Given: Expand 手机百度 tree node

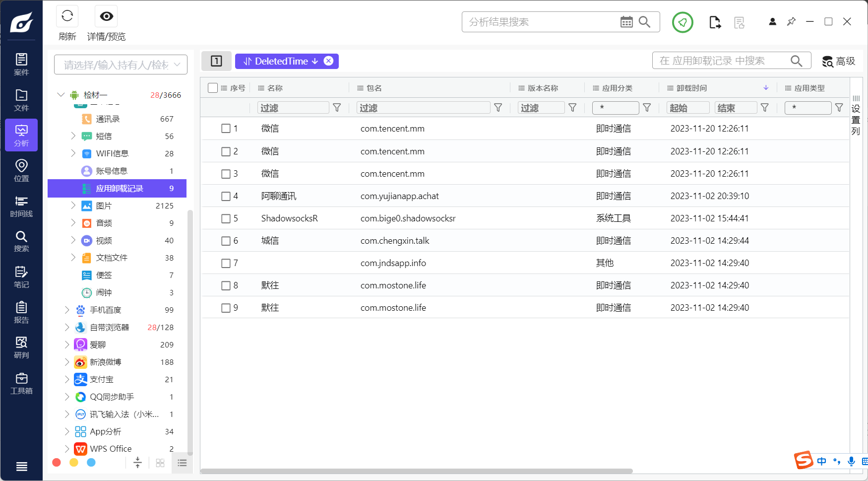Looking at the screenshot, I should [x=67, y=310].
